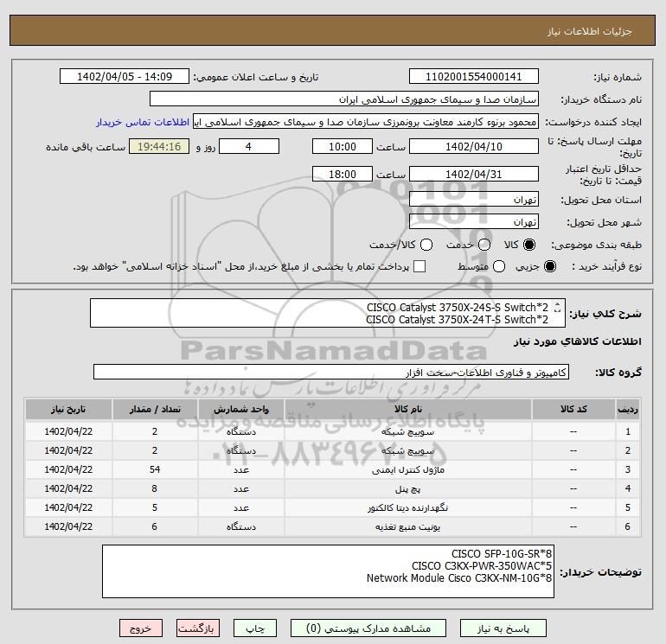This screenshot has height=644, width=666.
Task: Click the نام کالا column header
Action: point(407,409)
